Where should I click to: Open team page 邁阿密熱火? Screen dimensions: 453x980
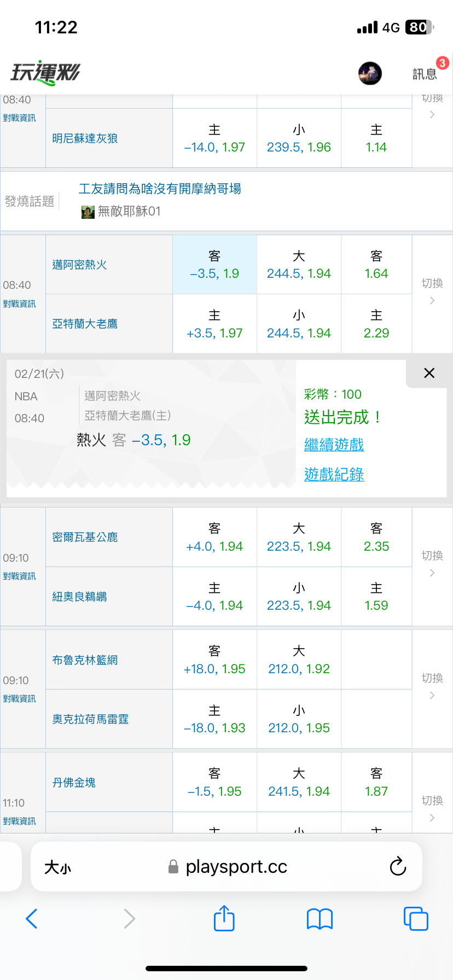coord(79,265)
